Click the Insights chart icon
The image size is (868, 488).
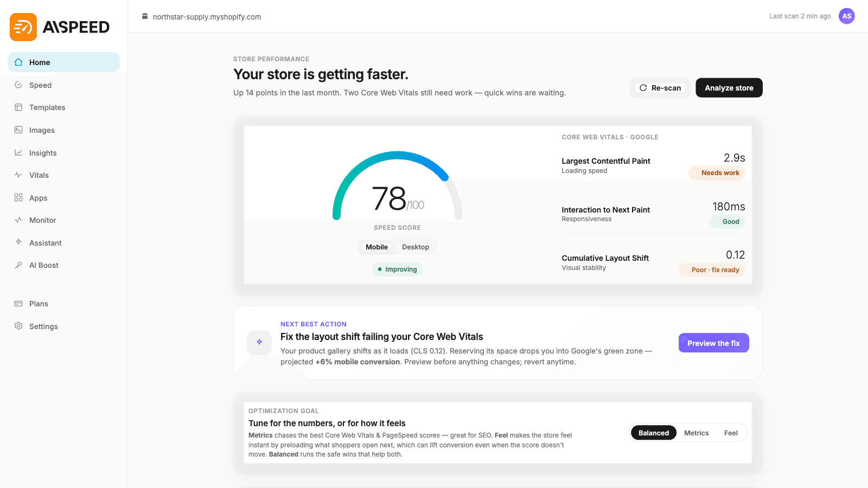[18, 152]
